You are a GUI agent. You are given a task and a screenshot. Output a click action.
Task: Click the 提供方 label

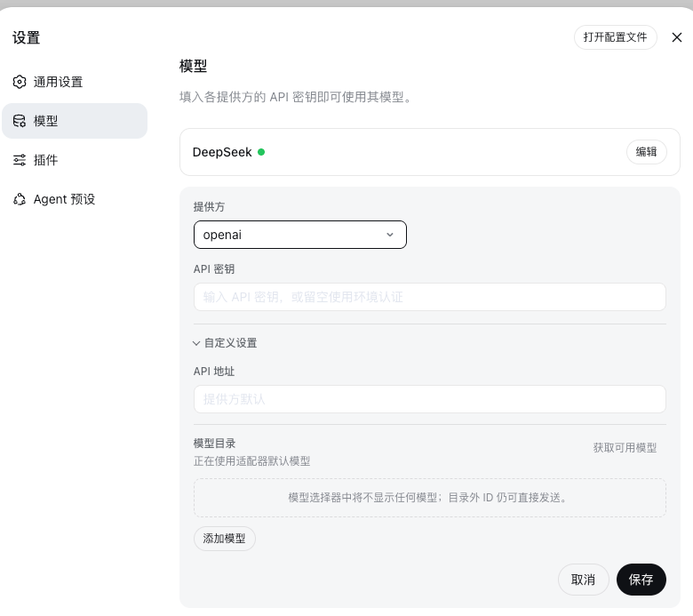click(x=209, y=207)
